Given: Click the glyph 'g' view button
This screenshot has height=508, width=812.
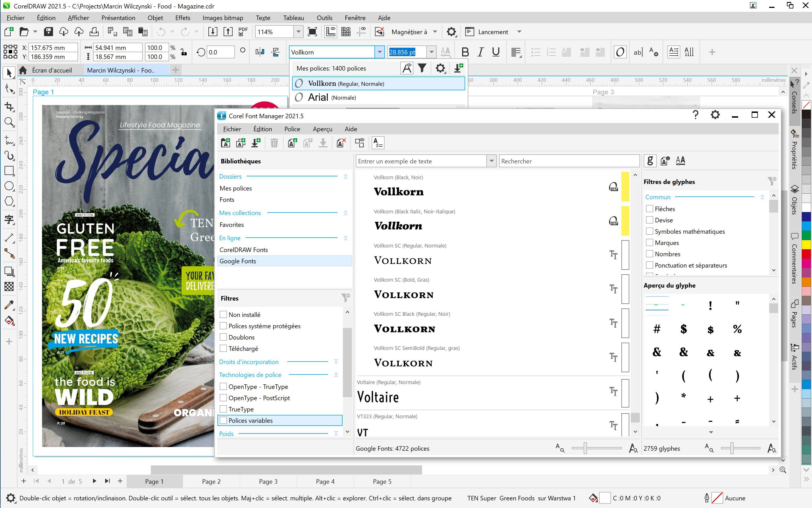Looking at the screenshot, I should (650, 161).
